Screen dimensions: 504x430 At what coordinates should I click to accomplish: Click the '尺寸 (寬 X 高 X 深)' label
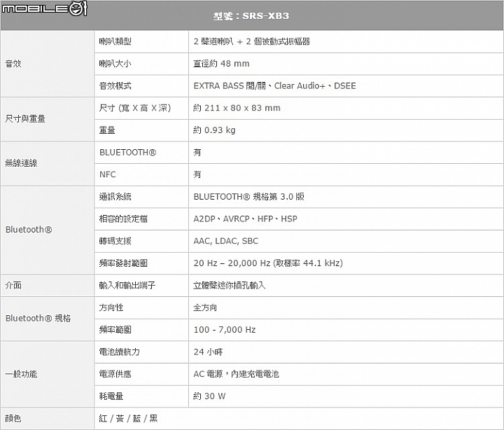pyautogui.click(x=135, y=108)
